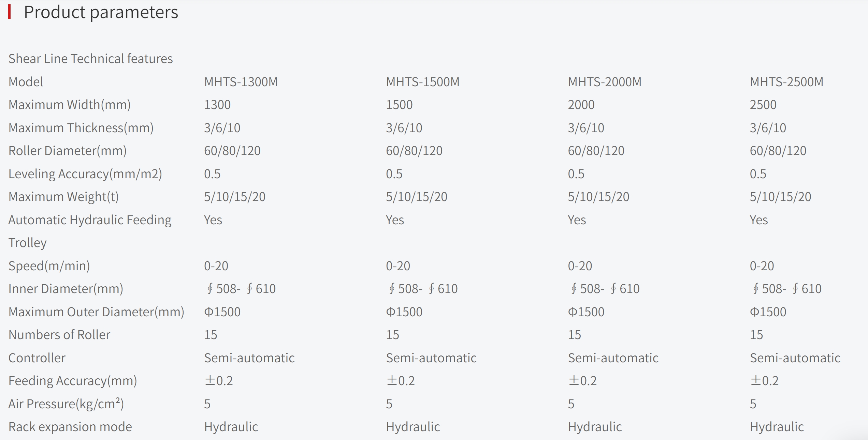This screenshot has width=868, height=440.
Task: Click the Roller Diameter(mm) label
Action: pos(68,151)
